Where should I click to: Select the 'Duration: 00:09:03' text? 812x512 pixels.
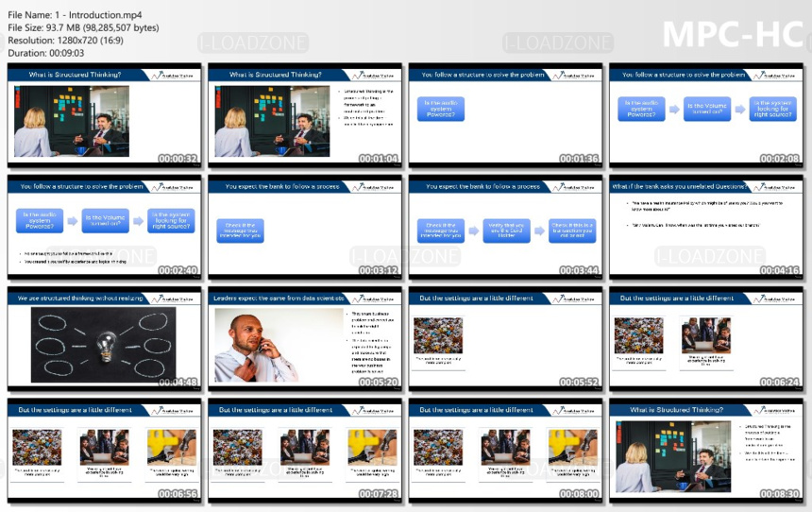45,53
